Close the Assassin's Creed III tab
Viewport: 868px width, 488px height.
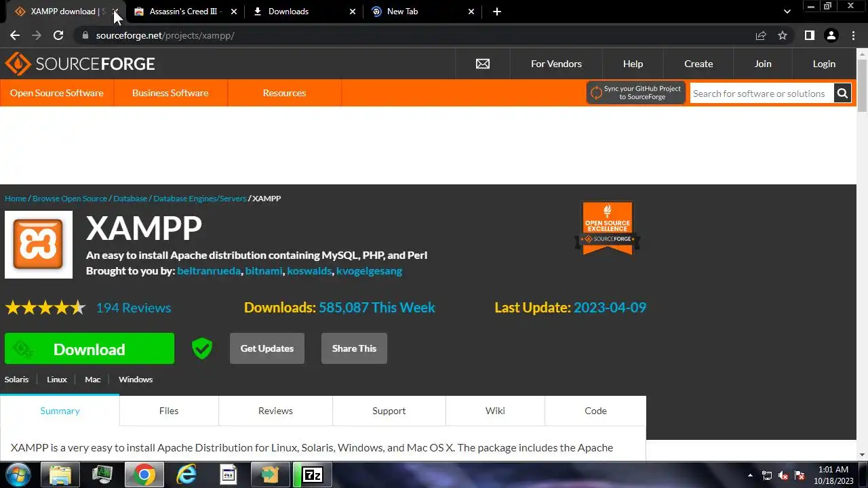pyautogui.click(x=234, y=12)
